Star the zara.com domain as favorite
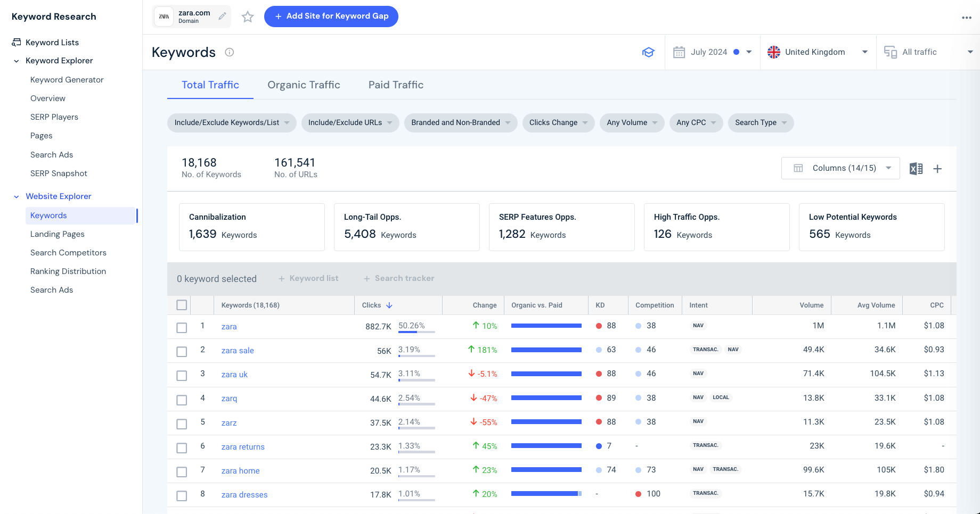The image size is (980, 514). tap(248, 17)
